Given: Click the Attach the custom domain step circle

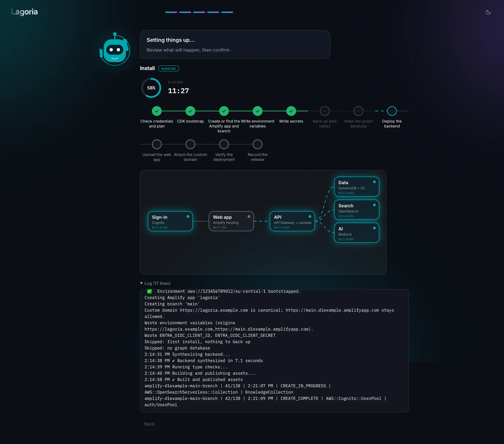Looking at the screenshot, I should click(190, 144).
